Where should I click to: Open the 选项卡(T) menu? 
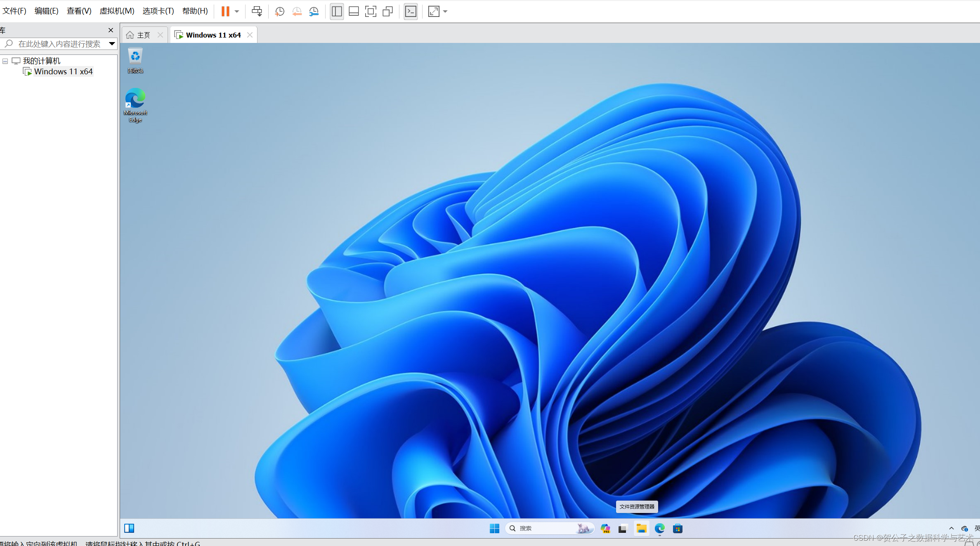(x=158, y=11)
